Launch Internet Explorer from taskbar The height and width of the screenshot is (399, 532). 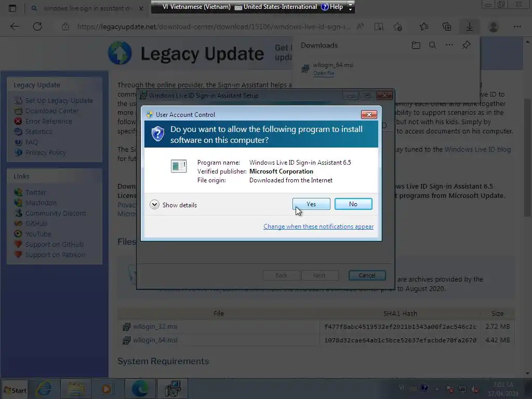point(44,389)
